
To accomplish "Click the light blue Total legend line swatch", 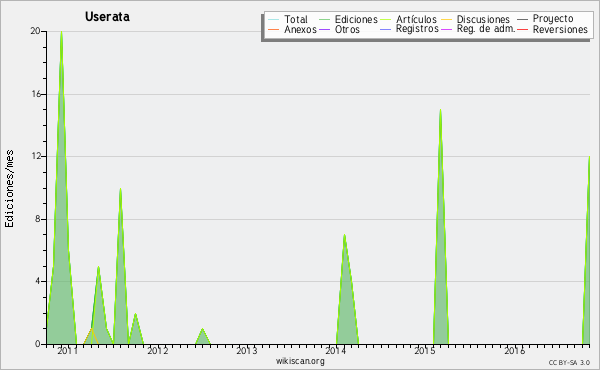I will click(x=273, y=20).
